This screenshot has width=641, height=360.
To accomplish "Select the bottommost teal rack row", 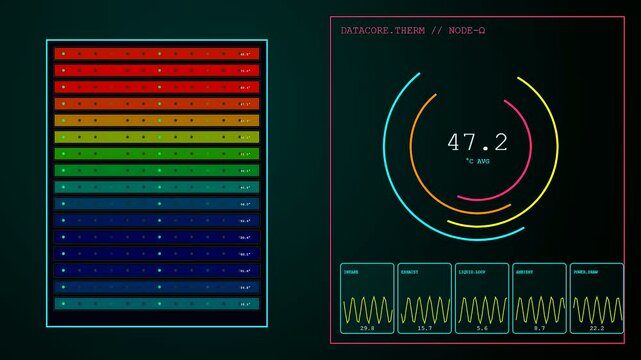I will click(157, 304).
